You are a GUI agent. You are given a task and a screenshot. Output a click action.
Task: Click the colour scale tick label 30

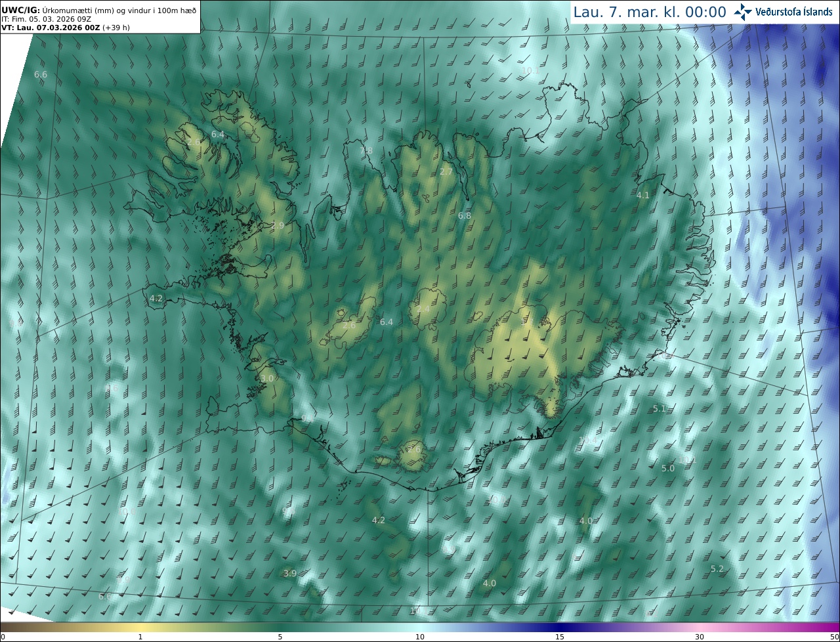coord(700,637)
